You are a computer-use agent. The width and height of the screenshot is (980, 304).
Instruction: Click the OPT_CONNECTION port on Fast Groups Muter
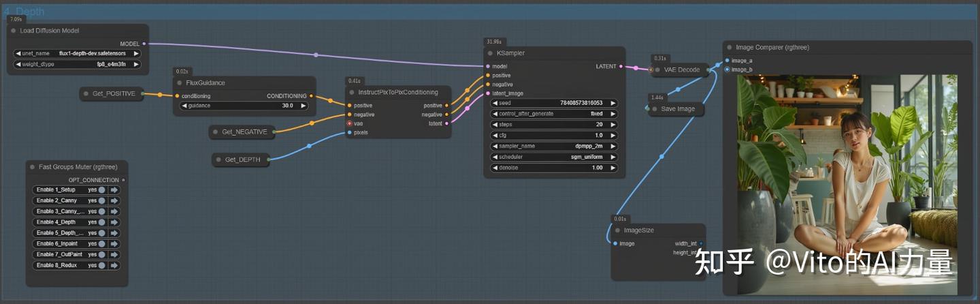pos(123,180)
